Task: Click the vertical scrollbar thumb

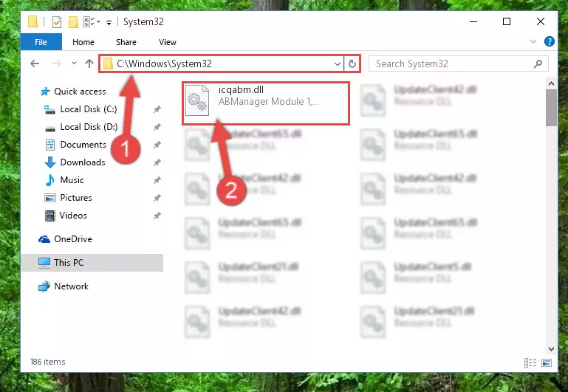Action: 551,108
